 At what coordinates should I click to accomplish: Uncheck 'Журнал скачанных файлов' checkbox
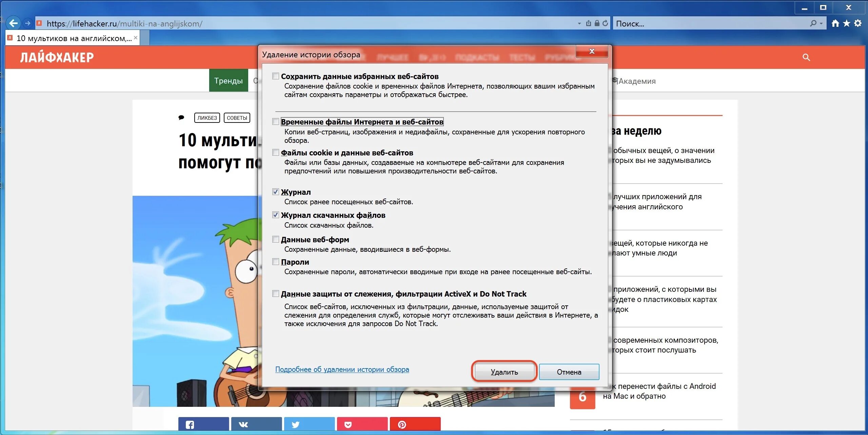(x=276, y=215)
